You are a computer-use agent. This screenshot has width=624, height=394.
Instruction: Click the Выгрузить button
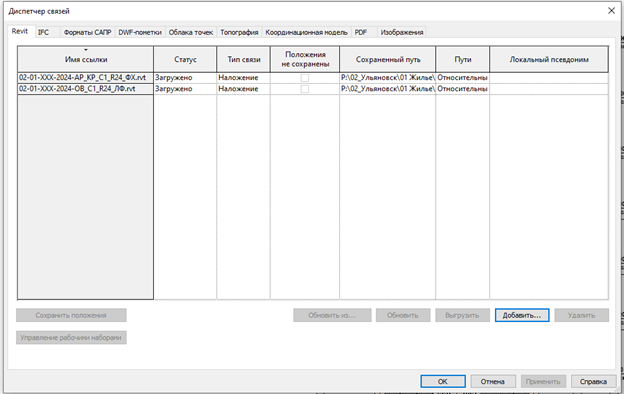tap(462, 315)
